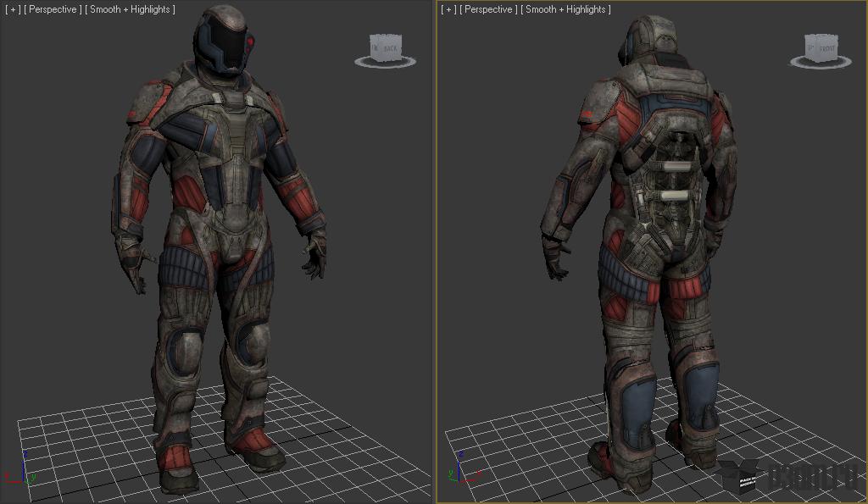Open the left viewport Perspective view menu
Viewport: 868px width, 504px height.
53,9
